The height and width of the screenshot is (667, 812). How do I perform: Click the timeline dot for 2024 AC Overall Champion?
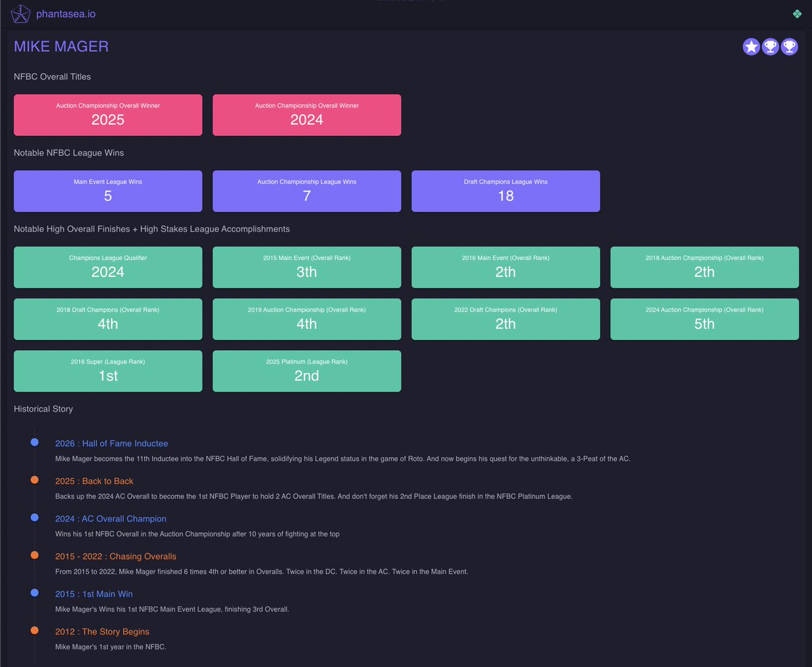pyautogui.click(x=35, y=517)
